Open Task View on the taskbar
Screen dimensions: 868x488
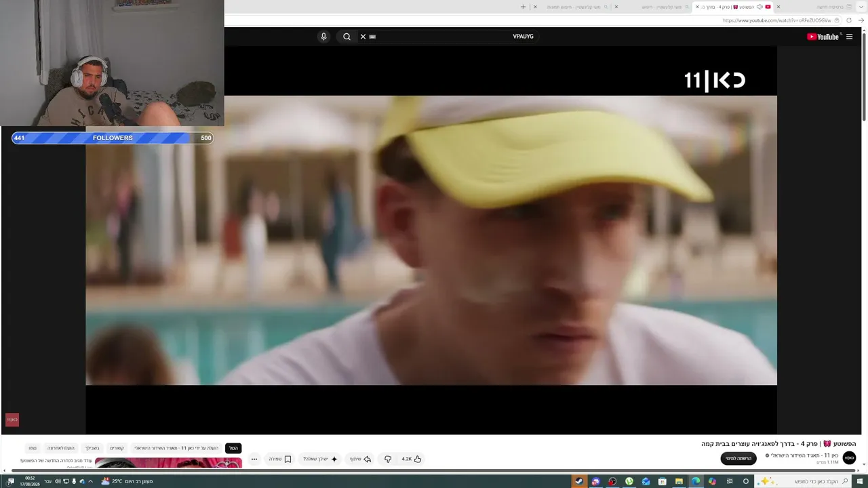pyautogui.click(x=730, y=481)
